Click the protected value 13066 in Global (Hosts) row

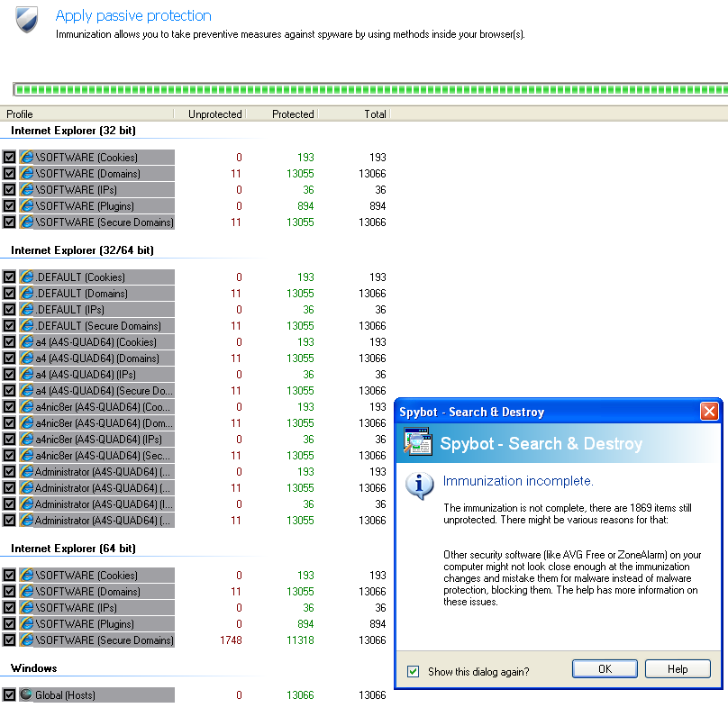click(300, 695)
